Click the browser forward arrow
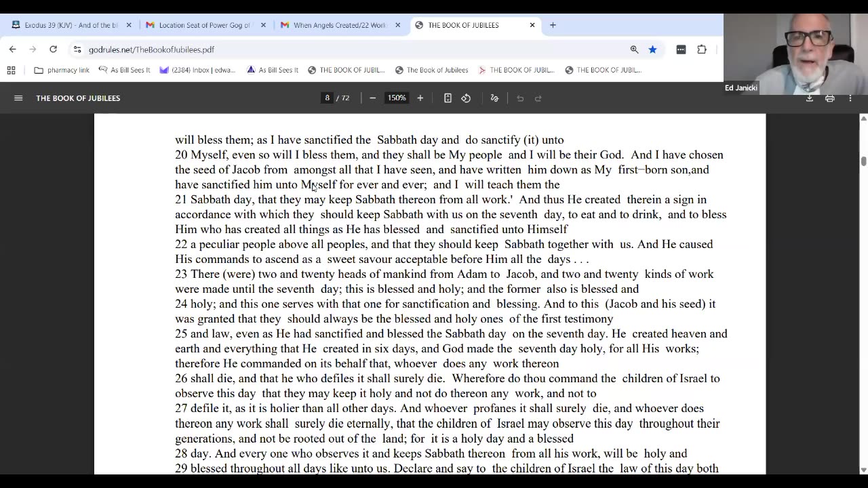This screenshot has height=488, width=868. [x=33, y=49]
